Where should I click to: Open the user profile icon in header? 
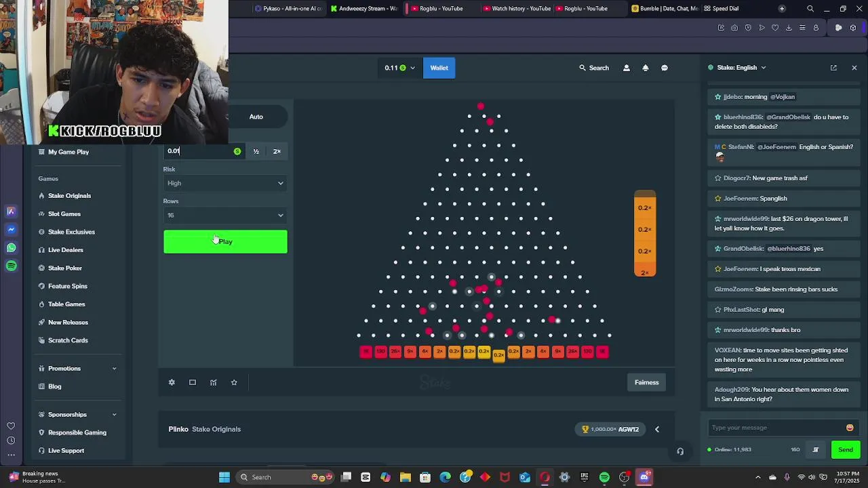click(x=627, y=68)
